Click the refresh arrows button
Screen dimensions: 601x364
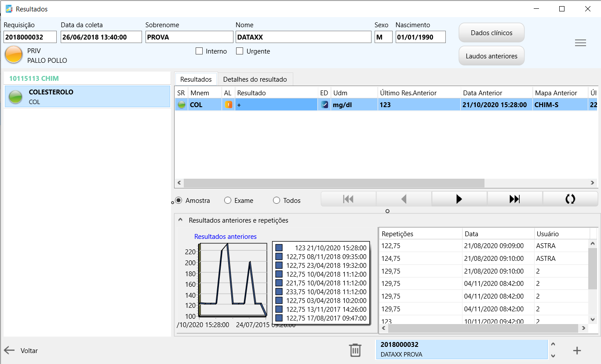pos(570,199)
